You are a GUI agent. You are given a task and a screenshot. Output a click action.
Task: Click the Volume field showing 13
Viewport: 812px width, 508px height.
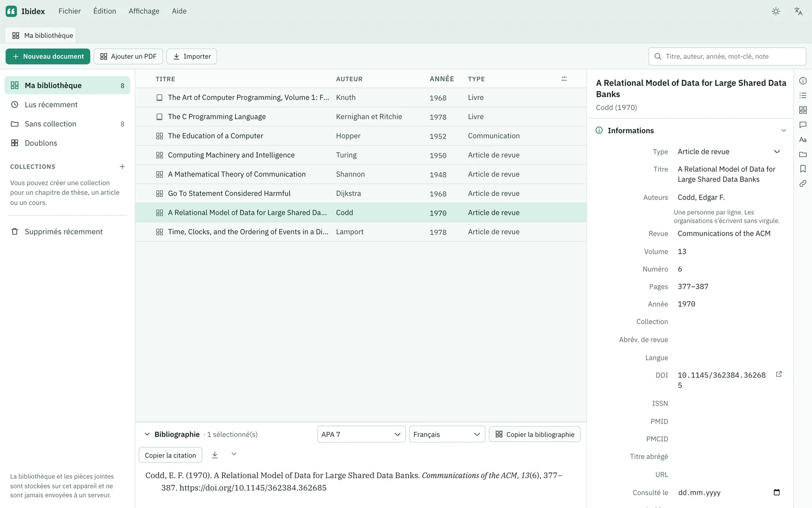coord(729,252)
